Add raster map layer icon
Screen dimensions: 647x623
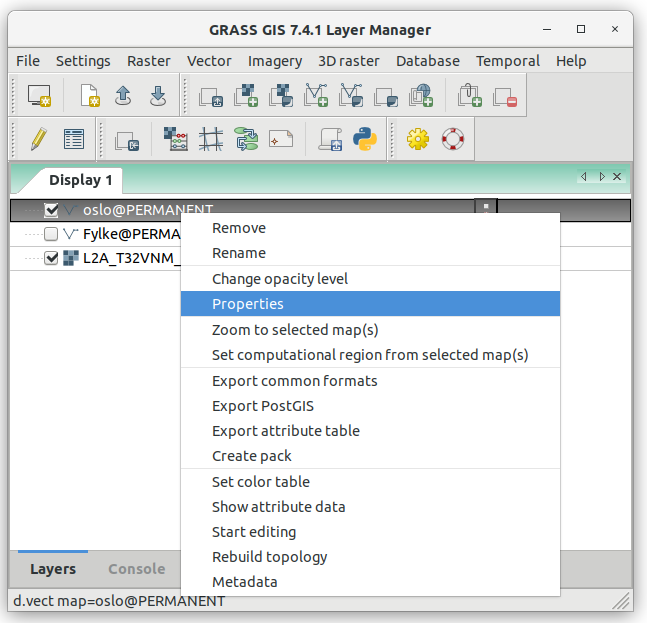coord(246,96)
